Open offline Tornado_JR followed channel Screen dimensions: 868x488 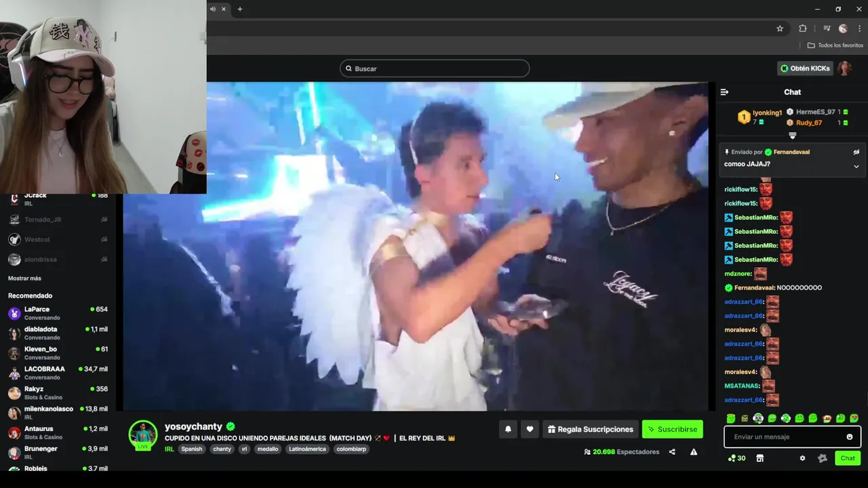[58, 220]
